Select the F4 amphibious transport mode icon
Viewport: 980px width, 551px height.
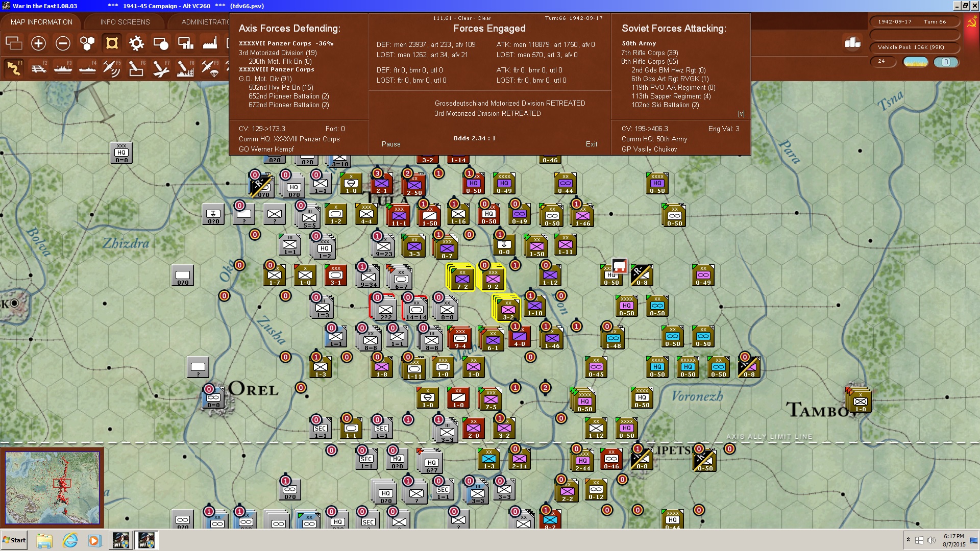click(87, 68)
